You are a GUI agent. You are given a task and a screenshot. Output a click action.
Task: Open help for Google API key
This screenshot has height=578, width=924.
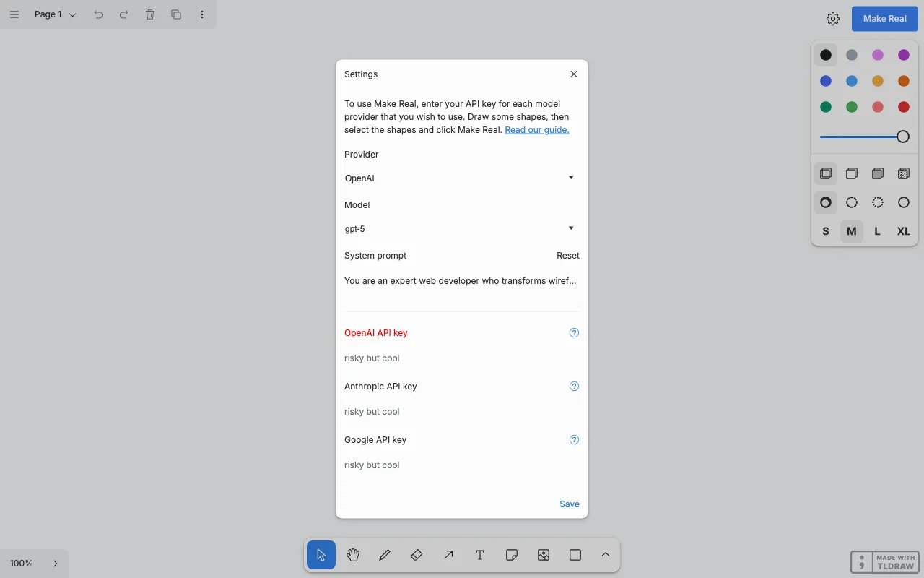click(574, 440)
